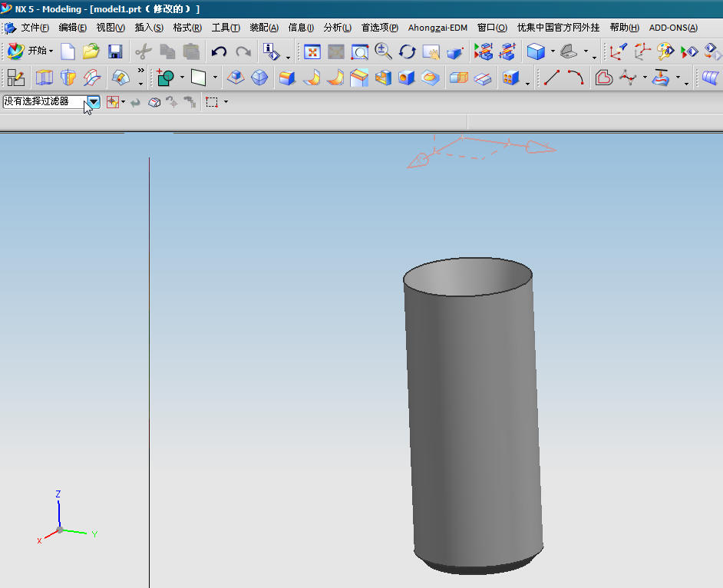The height and width of the screenshot is (588, 723).
Task: Select the Pan hand tool
Action: coord(431,51)
